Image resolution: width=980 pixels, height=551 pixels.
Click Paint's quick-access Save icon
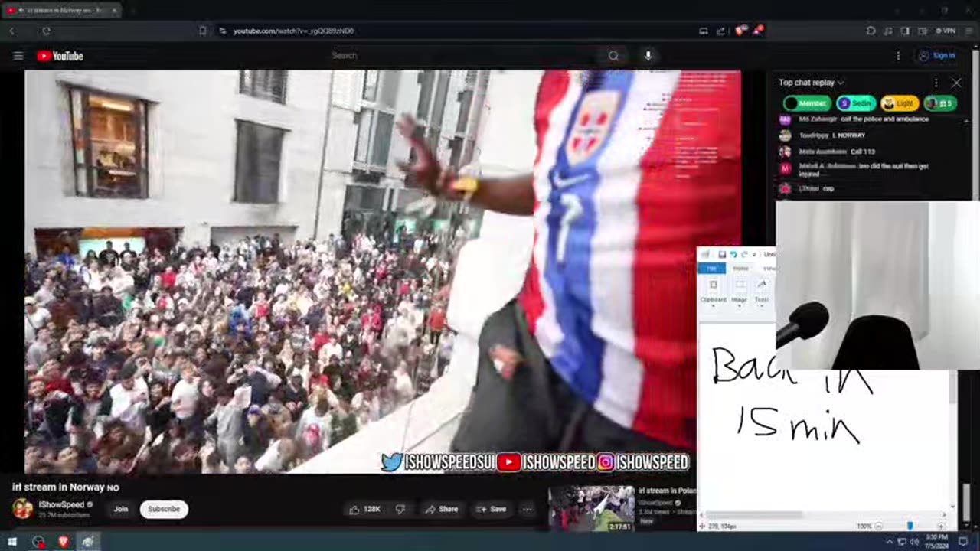coord(722,254)
